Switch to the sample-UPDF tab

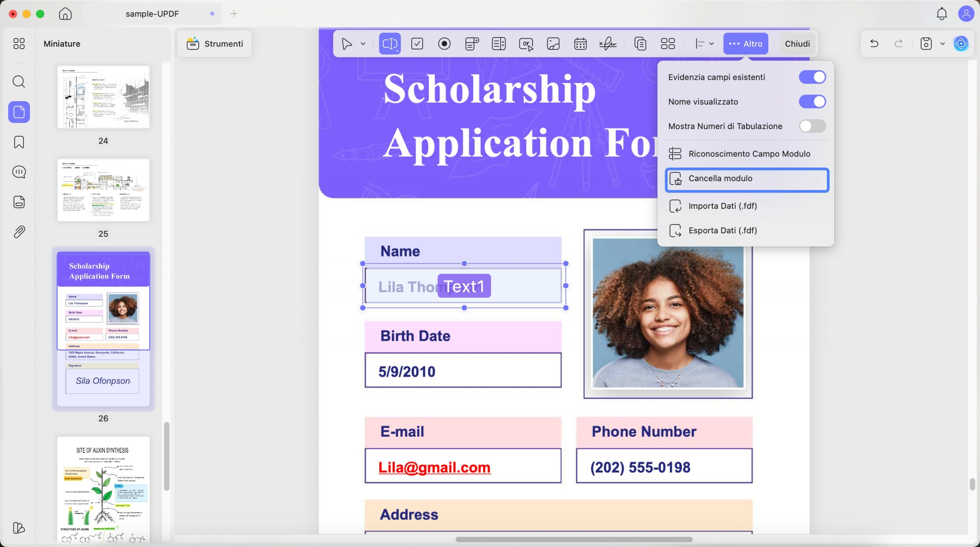pos(152,14)
